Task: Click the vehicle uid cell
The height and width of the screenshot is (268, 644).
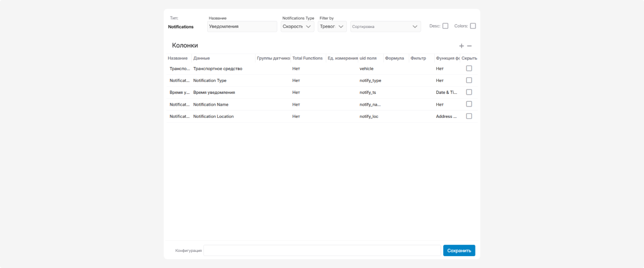Action: 367,69
